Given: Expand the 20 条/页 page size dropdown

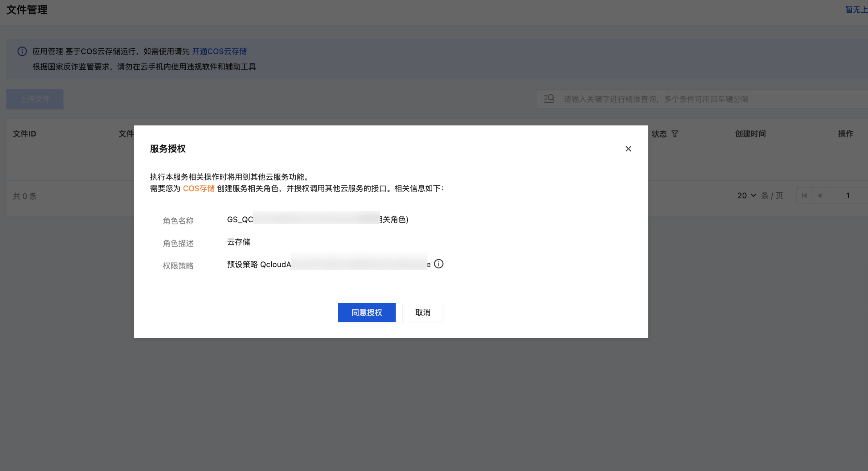Looking at the screenshot, I should (x=746, y=196).
